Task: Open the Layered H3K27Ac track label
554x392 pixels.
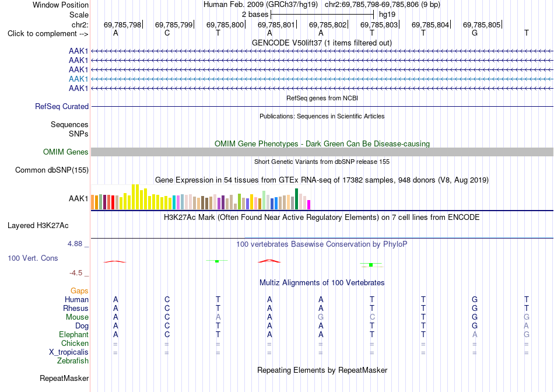Action: coord(38,226)
